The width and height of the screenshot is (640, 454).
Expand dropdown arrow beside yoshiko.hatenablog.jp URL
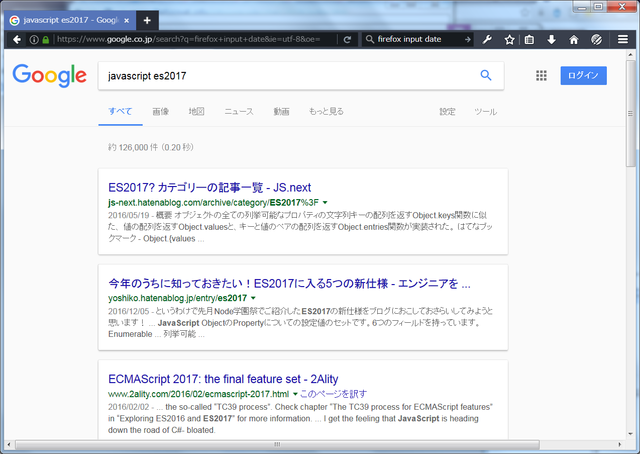coord(253,298)
